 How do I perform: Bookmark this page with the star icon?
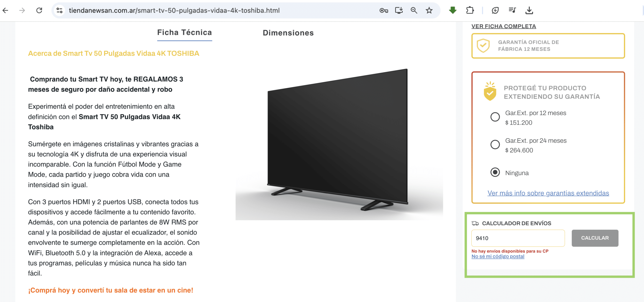tap(429, 10)
